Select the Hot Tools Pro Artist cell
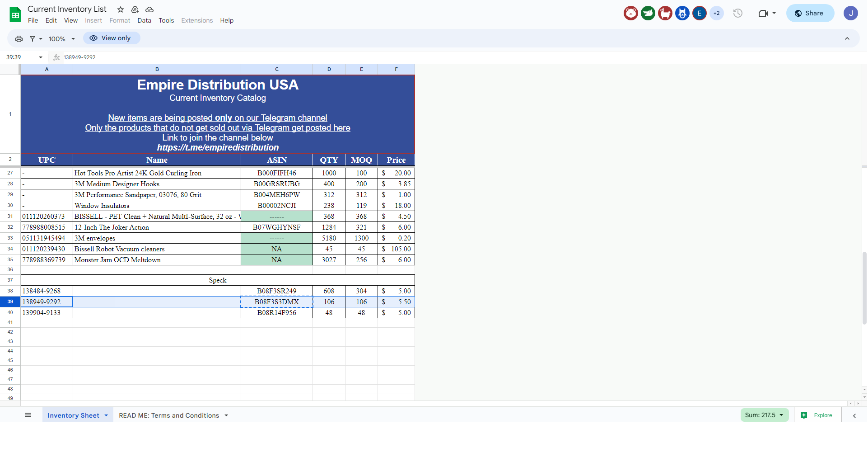 [x=157, y=173]
